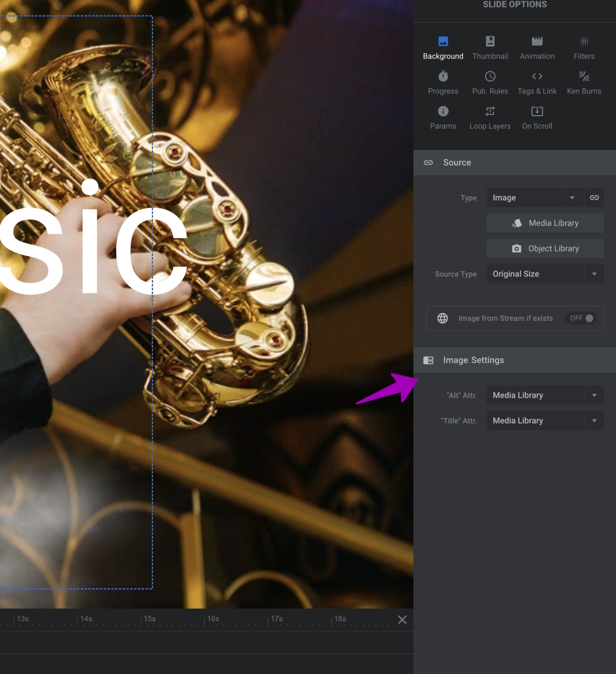This screenshot has height=674, width=616.
Task: Click the Object Library button
Action: coord(545,248)
